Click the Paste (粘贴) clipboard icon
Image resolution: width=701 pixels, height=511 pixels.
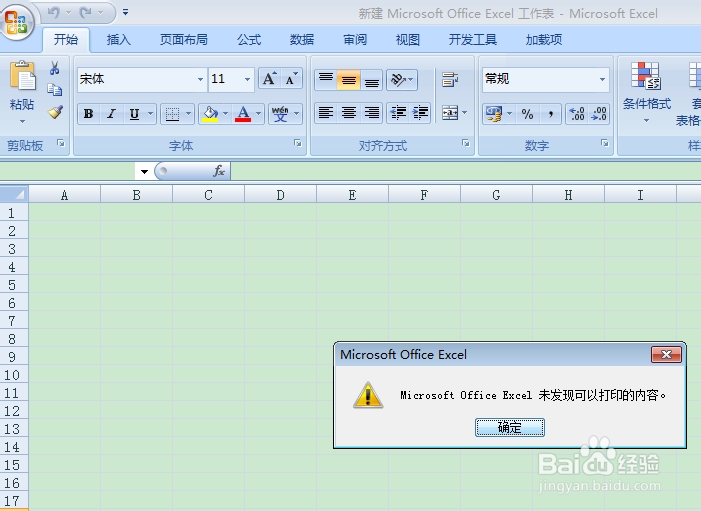coord(22,76)
